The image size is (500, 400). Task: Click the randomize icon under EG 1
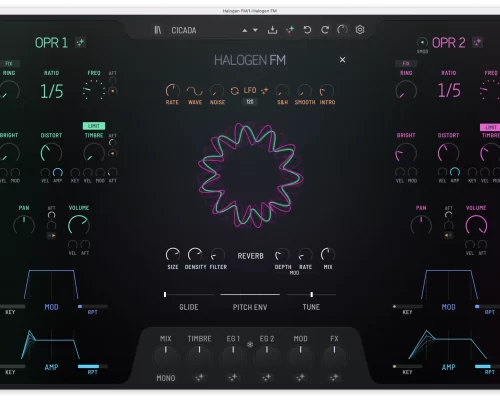pos(233,377)
